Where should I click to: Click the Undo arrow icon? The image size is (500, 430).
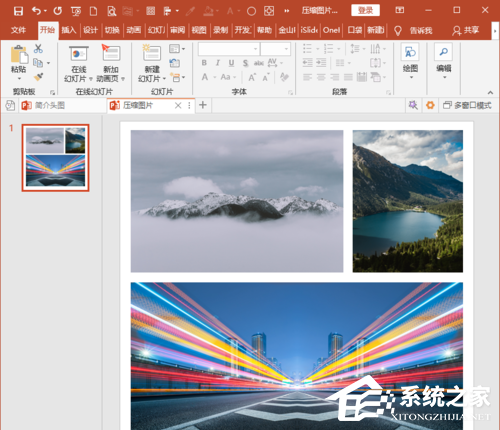click(x=36, y=11)
